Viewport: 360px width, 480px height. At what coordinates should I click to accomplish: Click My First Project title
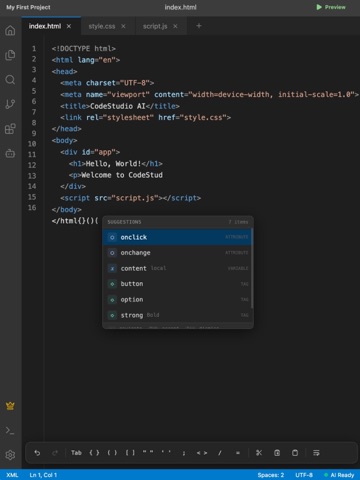[28, 7]
